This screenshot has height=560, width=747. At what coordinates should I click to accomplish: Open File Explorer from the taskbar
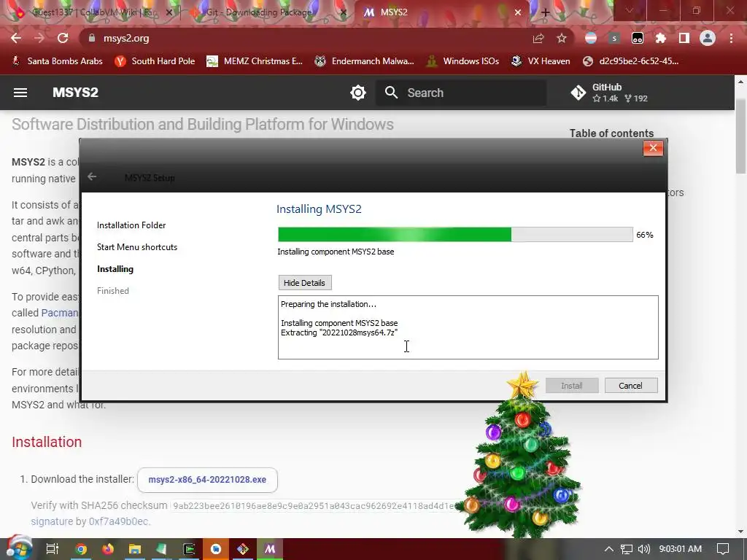click(135, 549)
